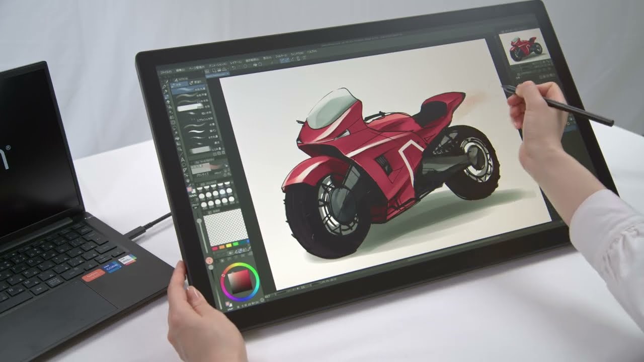
Task: Pick the orange swatch in the color set
Action: 222,247
